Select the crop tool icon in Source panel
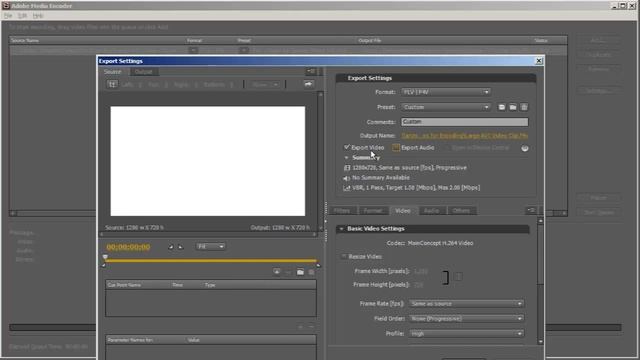Viewport: 640px width, 360px height. pos(112,84)
